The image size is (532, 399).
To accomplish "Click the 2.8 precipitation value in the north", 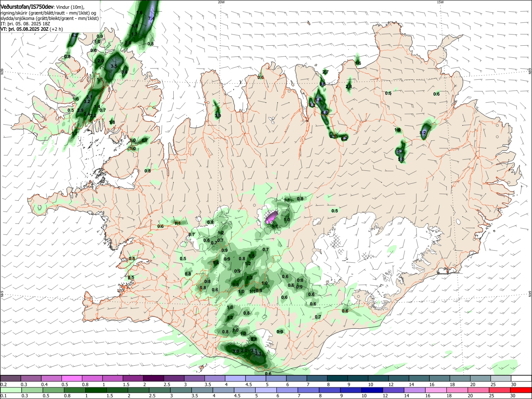I will [x=349, y=86].
